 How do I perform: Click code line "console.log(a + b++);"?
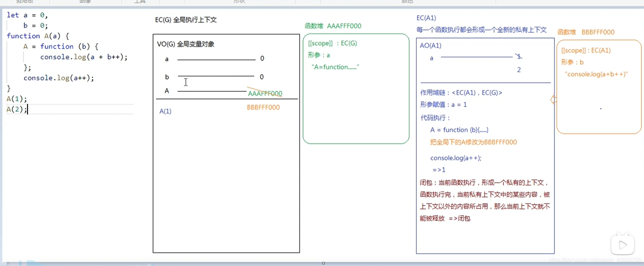pos(84,57)
